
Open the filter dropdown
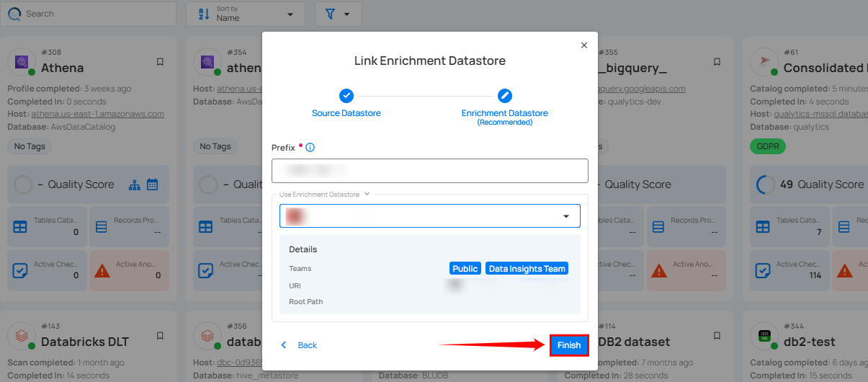pos(338,14)
